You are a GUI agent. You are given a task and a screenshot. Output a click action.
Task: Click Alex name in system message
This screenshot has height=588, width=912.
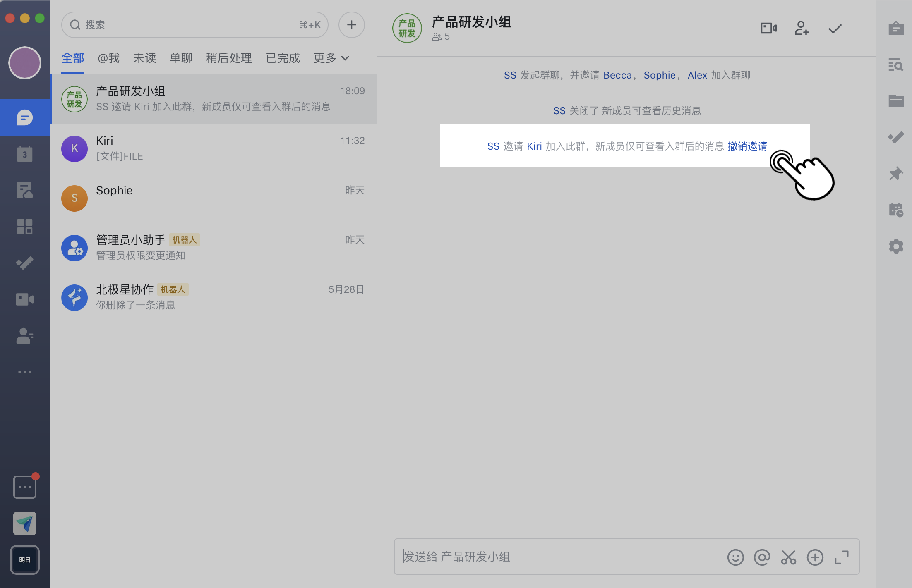click(x=697, y=75)
